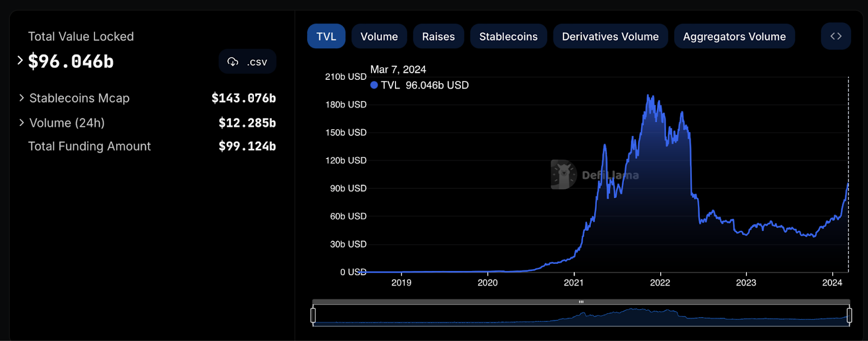
Task: Expand the Volume (24h) row
Action: coord(22,123)
